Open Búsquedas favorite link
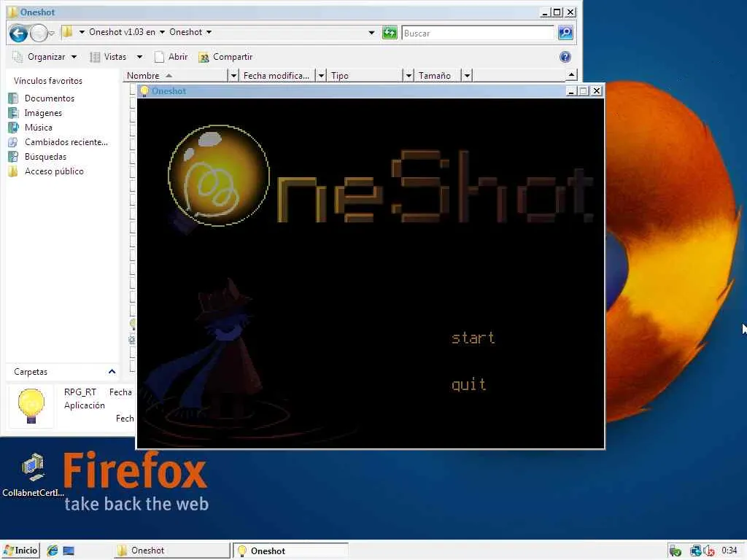The width and height of the screenshot is (747, 560). tap(45, 157)
